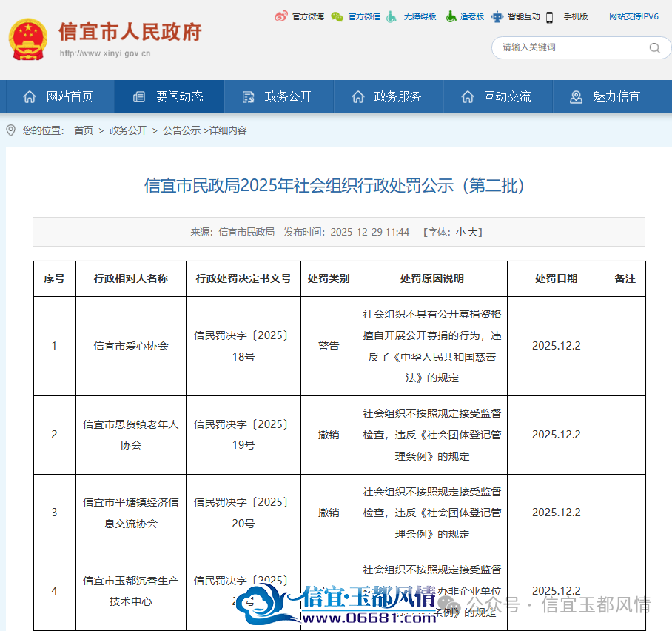Open the 网站首页 navigation tab

pos(58,96)
